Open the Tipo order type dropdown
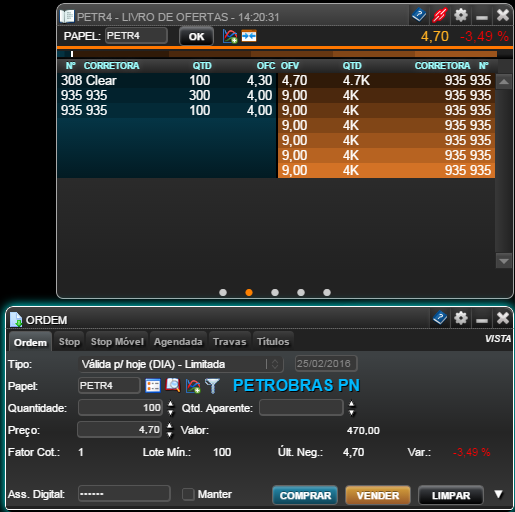The width and height of the screenshot is (515, 512). click(x=181, y=364)
